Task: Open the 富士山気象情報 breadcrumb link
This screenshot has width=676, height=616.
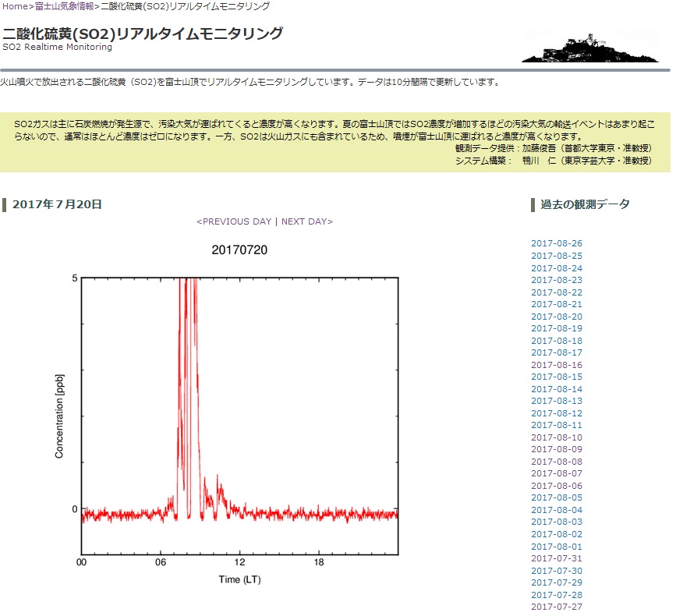Action: point(64,6)
